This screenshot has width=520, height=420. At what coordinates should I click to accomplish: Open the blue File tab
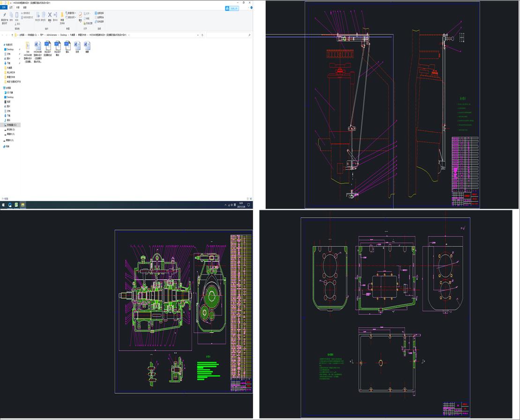pyautogui.click(x=4, y=7)
